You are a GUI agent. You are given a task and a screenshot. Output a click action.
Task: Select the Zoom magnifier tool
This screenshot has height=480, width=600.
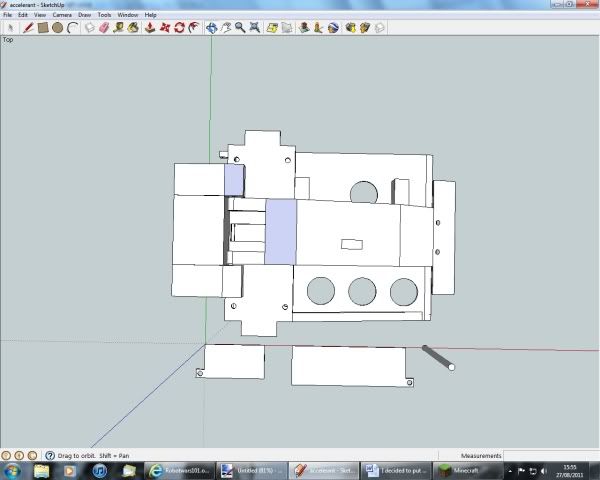(x=240, y=28)
